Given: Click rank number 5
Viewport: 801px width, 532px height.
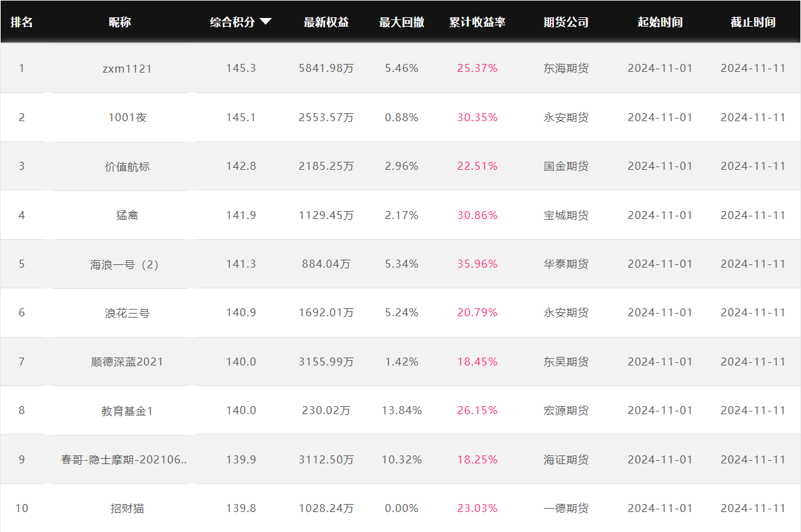Looking at the screenshot, I should click(x=21, y=264).
